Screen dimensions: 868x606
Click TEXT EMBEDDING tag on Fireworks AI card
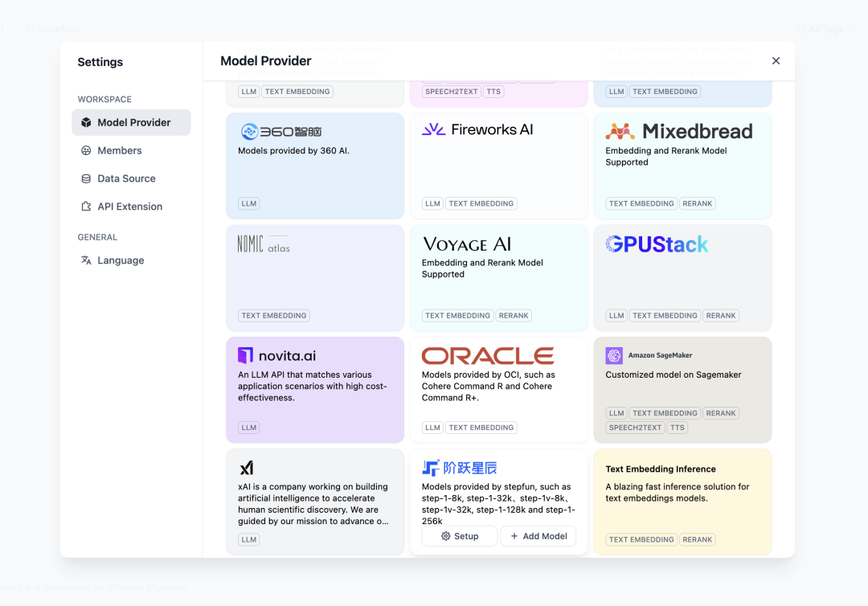[x=481, y=203]
